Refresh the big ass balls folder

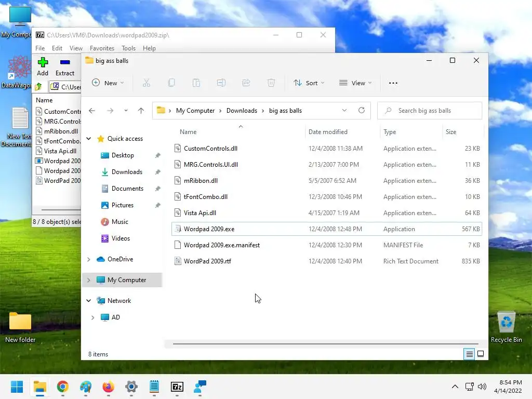(362, 110)
